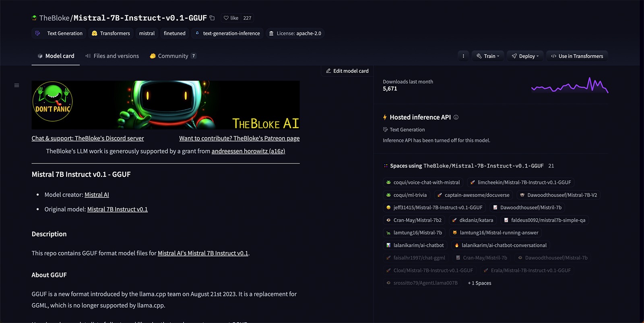Click the downloads trend chart

tap(570, 85)
